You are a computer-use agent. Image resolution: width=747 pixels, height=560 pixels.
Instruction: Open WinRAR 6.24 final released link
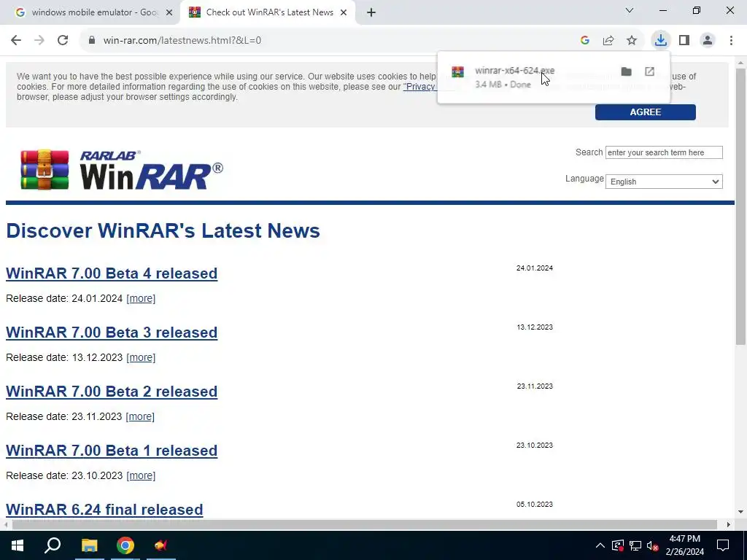104,510
